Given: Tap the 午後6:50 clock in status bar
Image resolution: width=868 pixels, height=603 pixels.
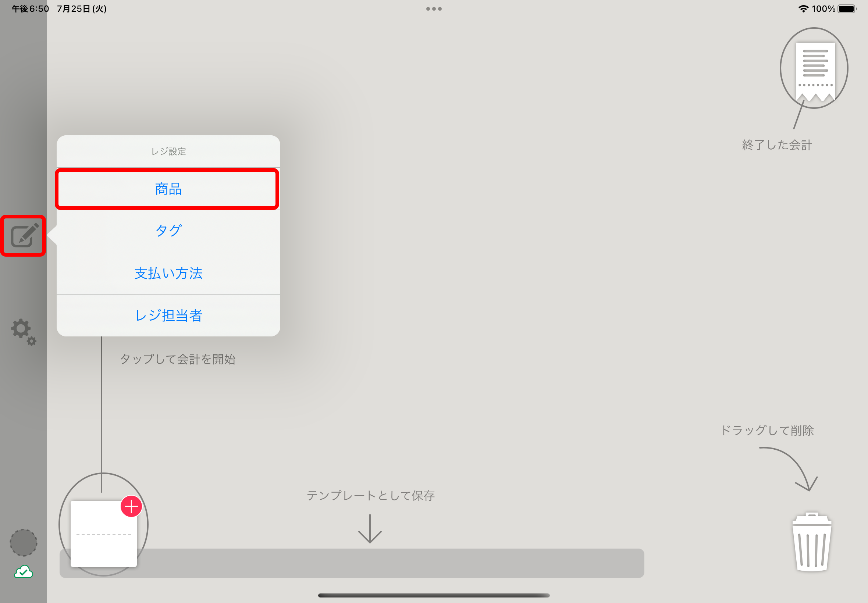Looking at the screenshot, I should coord(30,9).
